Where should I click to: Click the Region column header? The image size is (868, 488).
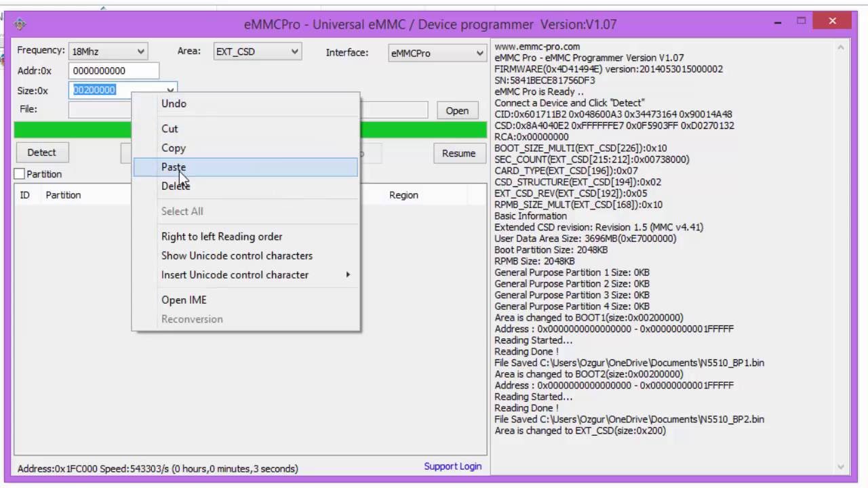[x=403, y=195]
